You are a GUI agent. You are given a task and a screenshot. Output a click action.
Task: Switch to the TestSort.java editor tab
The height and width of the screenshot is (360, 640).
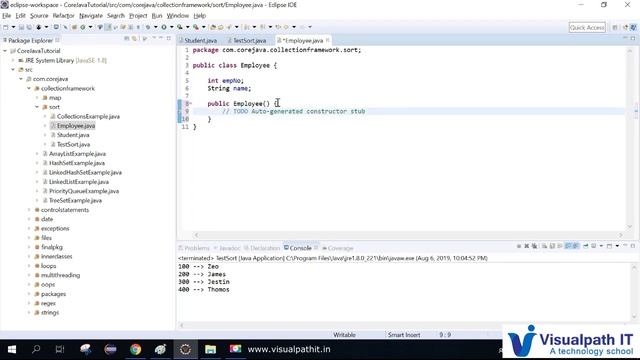point(249,40)
